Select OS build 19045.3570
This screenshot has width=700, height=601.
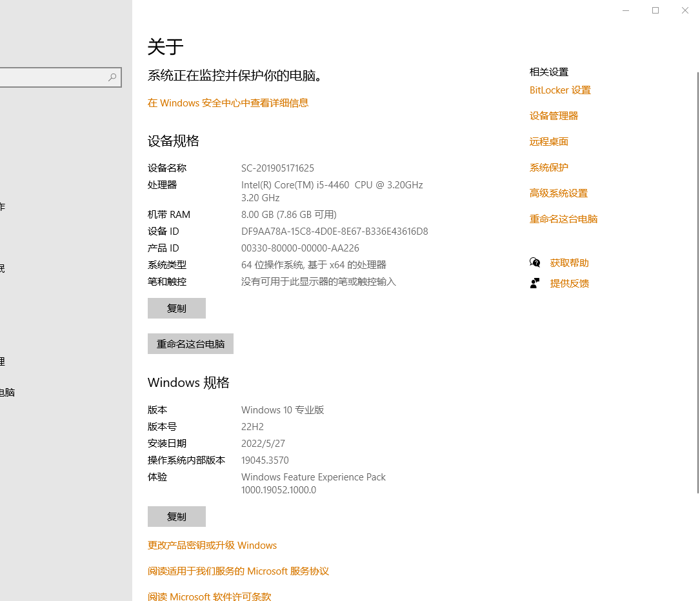click(265, 460)
